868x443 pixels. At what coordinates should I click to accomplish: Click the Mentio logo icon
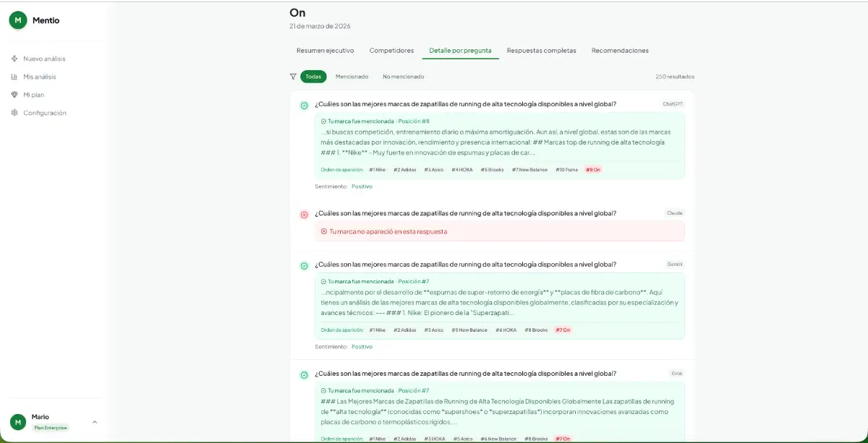click(x=18, y=20)
